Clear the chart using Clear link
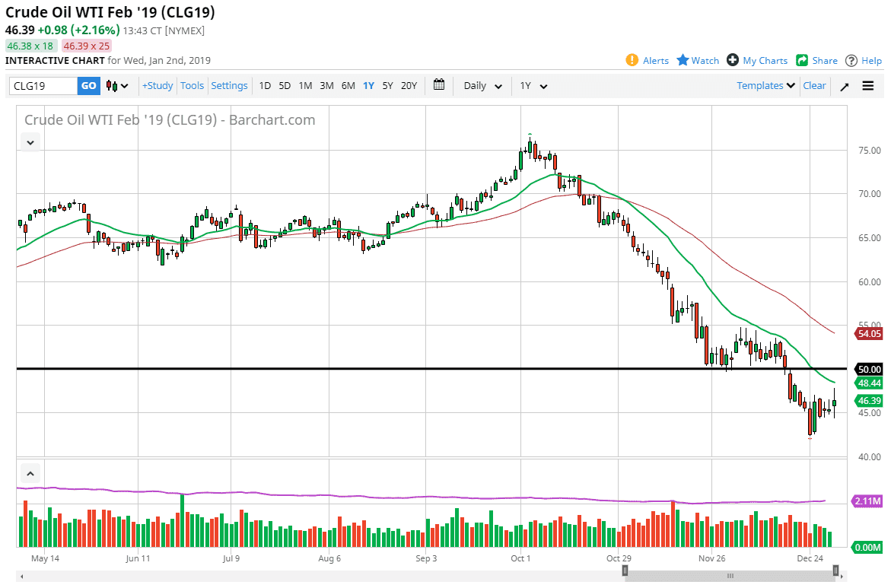This screenshot has width=891, height=588. [813, 85]
